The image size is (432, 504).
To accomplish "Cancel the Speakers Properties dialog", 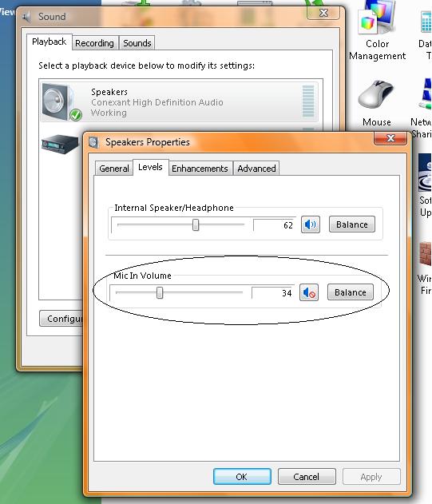I will [307, 476].
